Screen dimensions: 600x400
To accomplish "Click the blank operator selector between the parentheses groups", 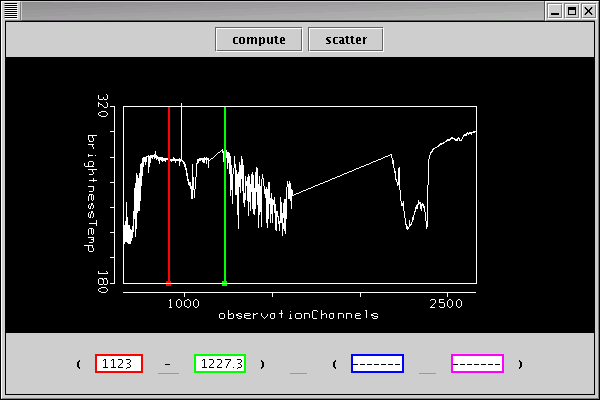I will (x=298, y=365).
